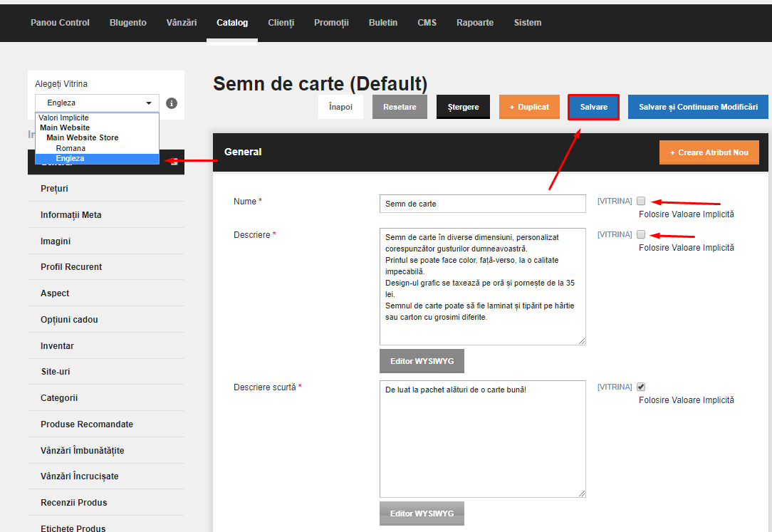772x532 pixels.
Task: Open the Etichete Produs tab
Action: 106,526
